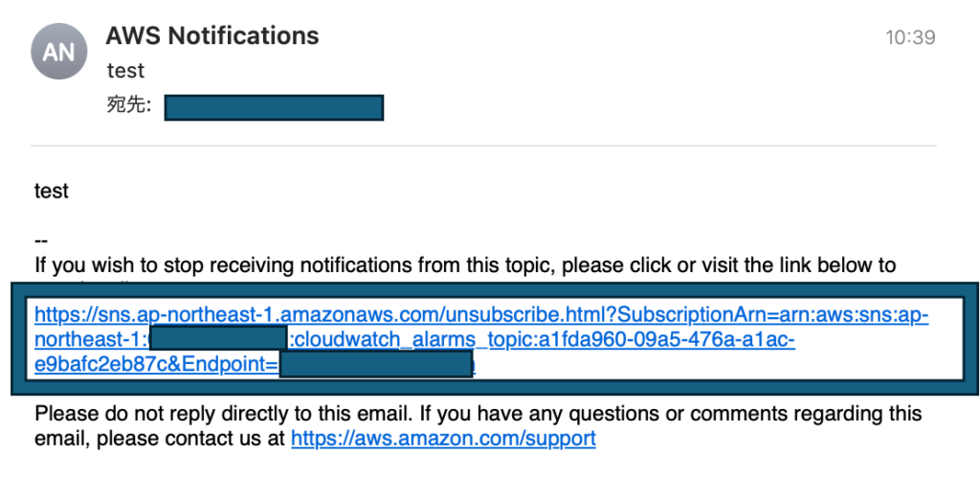Click the 10:39 received timestamp
Screen dimensions: 980x500
[910, 37]
